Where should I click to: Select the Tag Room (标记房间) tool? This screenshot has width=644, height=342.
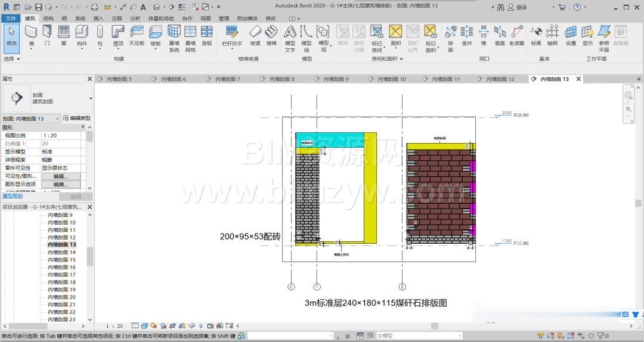(x=377, y=38)
